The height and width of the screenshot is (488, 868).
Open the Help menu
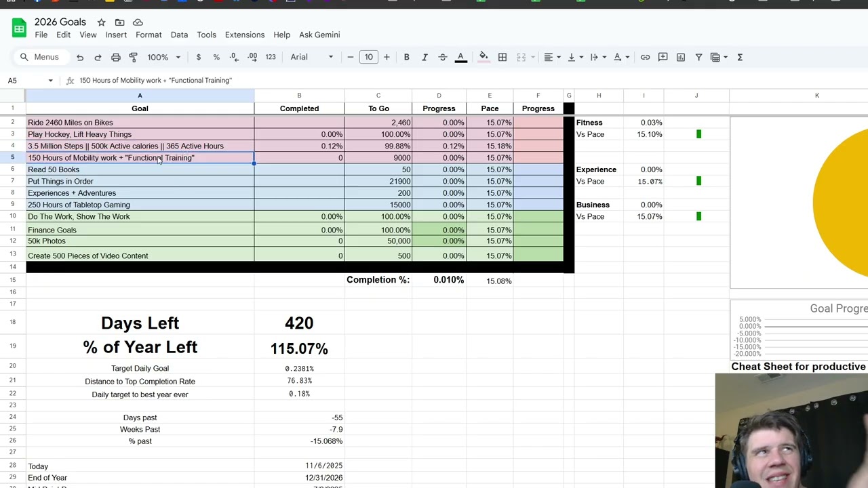pyautogui.click(x=281, y=35)
